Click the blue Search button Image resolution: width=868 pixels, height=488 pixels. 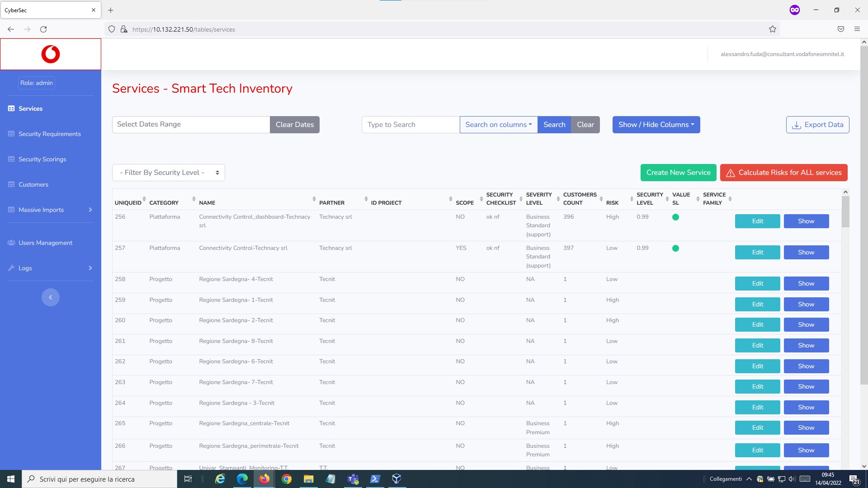(554, 125)
